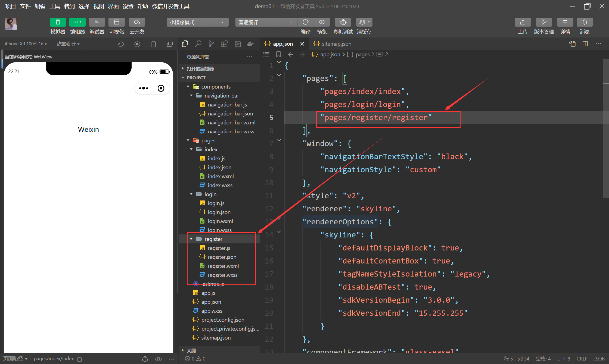
Task: Open the upload button in toolbar
Action: click(x=523, y=22)
